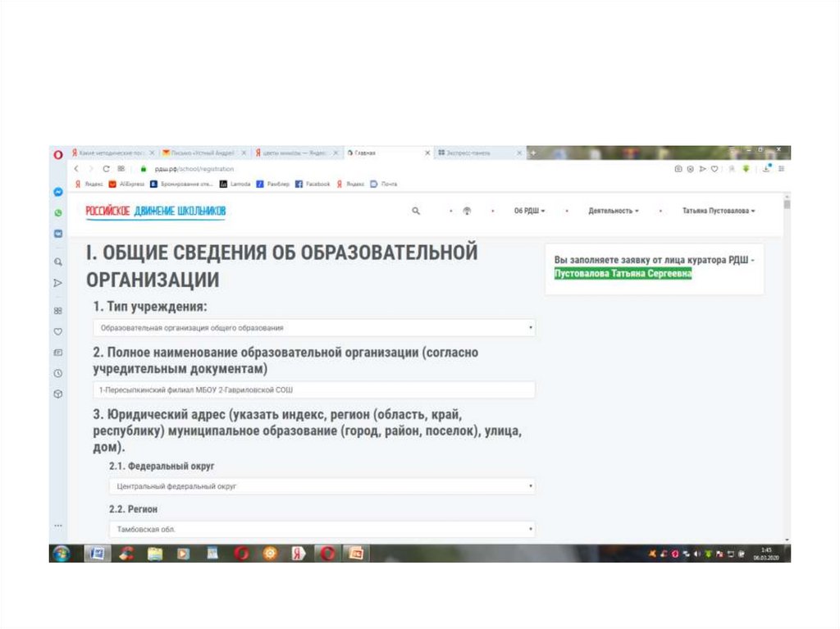840x629 pixels.
Task: Expand the Федеральный округ dropdown
Action: click(322, 486)
